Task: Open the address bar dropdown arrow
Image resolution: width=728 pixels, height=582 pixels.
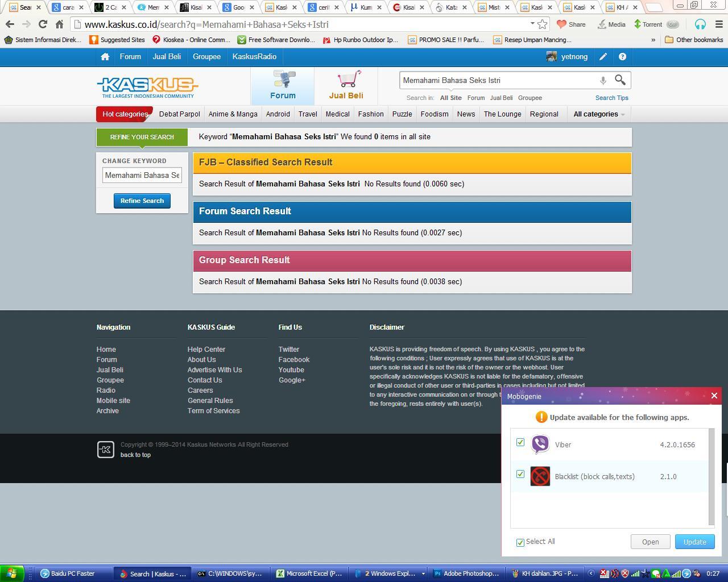Action: click(532, 24)
